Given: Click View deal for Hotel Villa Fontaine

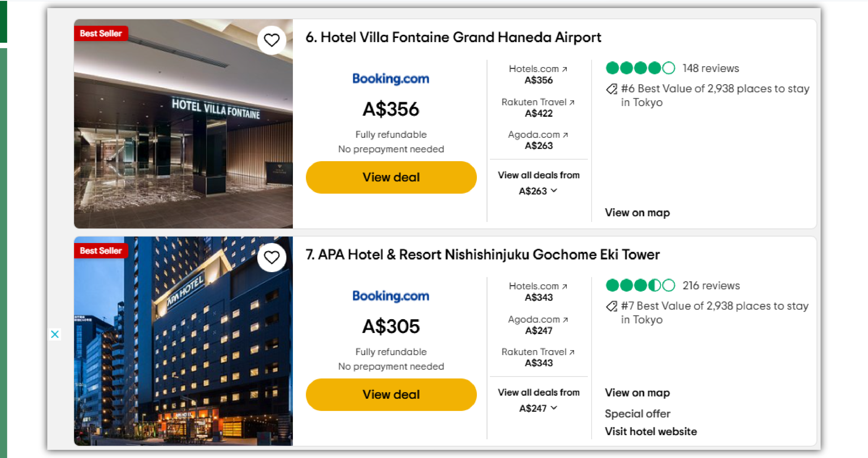Looking at the screenshot, I should 391,177.
